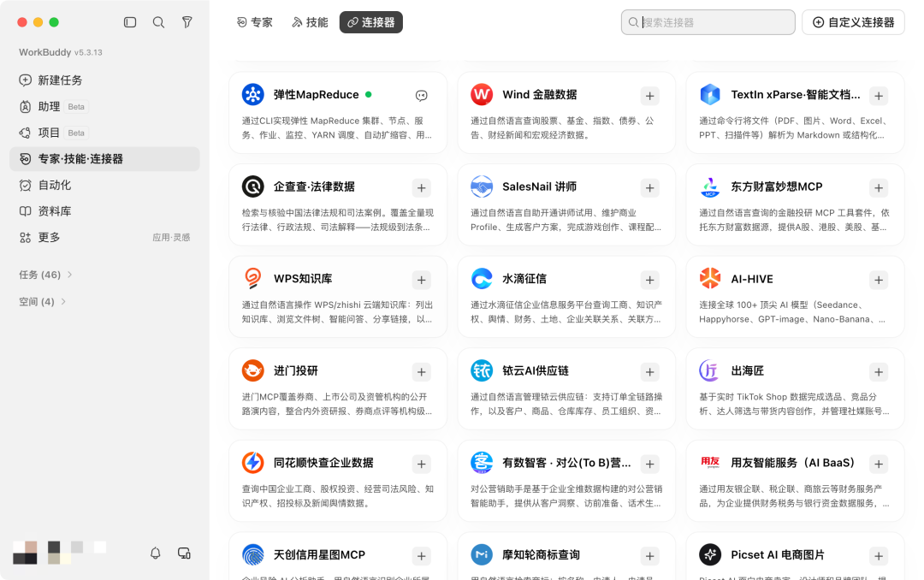Click the 弹性MapReduce logo icon
Screen dimensions: 924x580
252,94
